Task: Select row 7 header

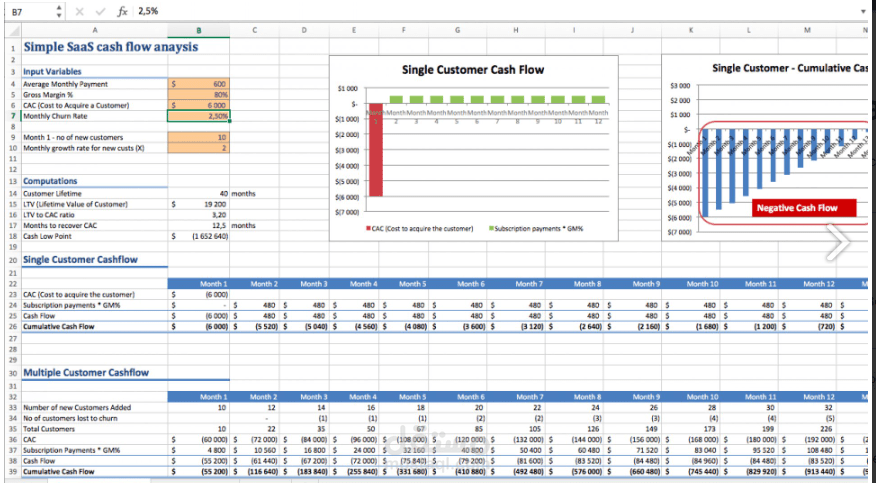Action: pos(13,116)
